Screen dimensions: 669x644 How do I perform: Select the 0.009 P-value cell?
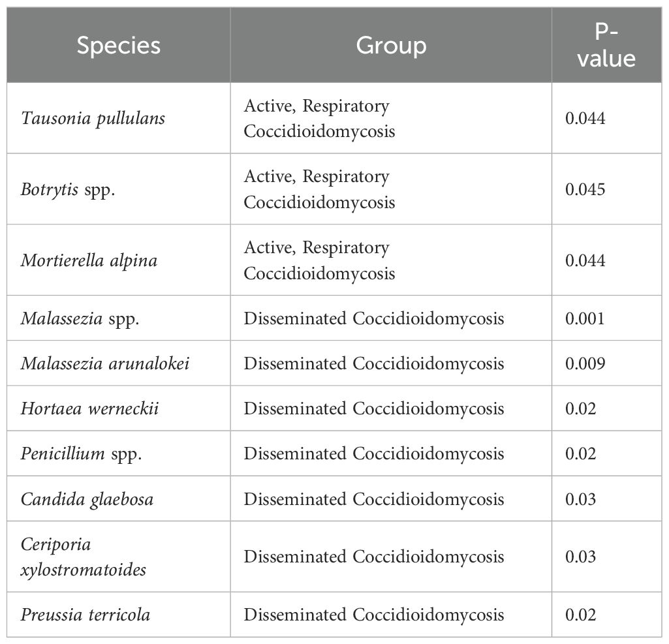coord(585,363)
